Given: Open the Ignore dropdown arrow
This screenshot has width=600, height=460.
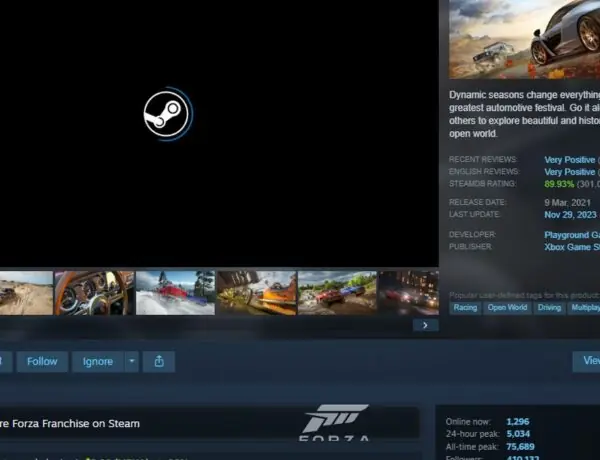Looking at the screenshot, I should pos(132,361).
